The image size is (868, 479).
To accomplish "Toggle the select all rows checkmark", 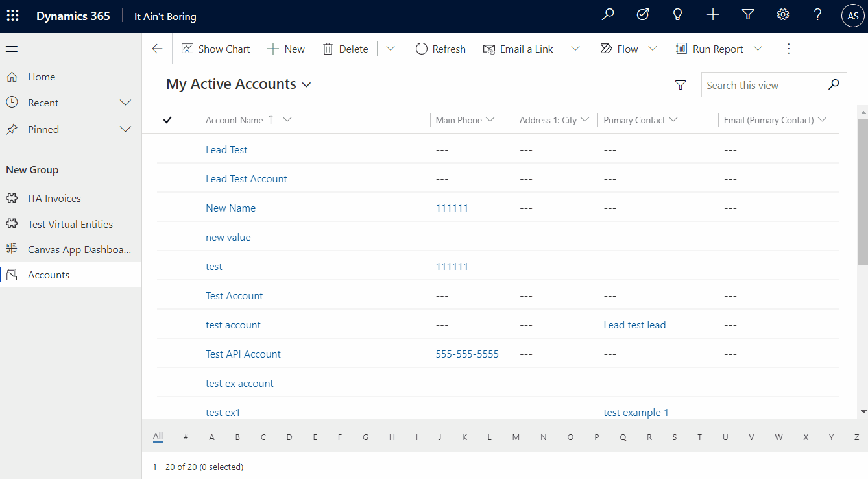I will [167, 120].
